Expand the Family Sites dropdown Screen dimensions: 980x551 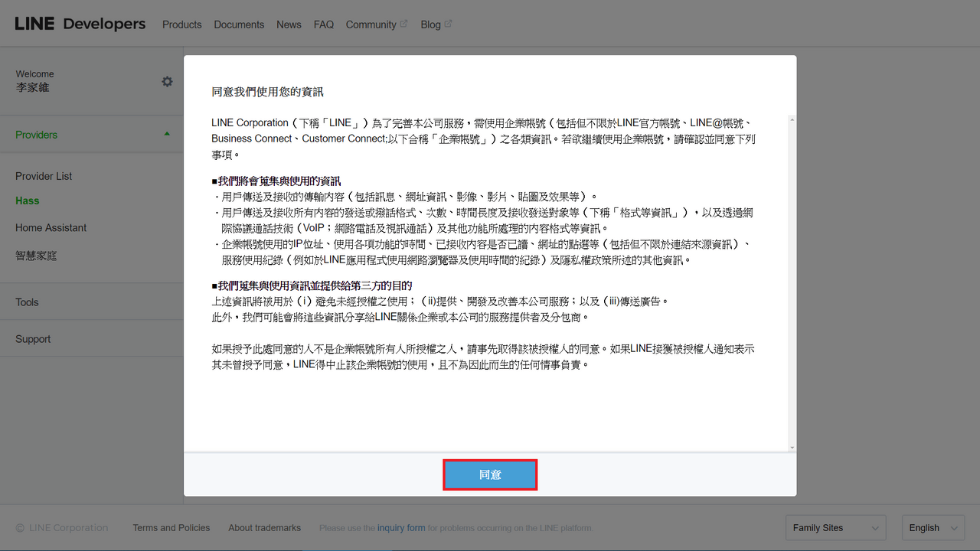pyautogui.click(x=836, y=528)
